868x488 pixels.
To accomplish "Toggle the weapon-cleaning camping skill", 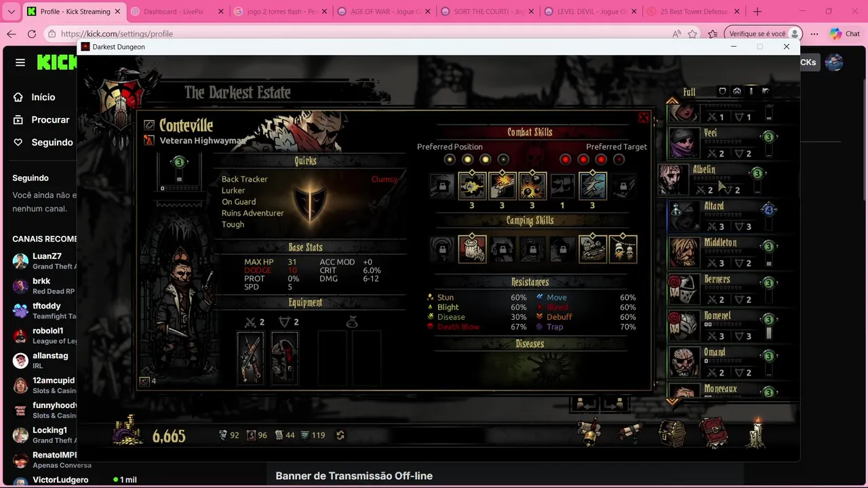I will [x=592, y=249].
